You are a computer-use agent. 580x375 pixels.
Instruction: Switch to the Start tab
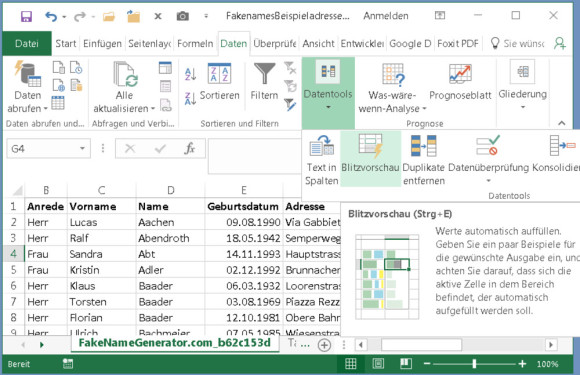[65, 44]
